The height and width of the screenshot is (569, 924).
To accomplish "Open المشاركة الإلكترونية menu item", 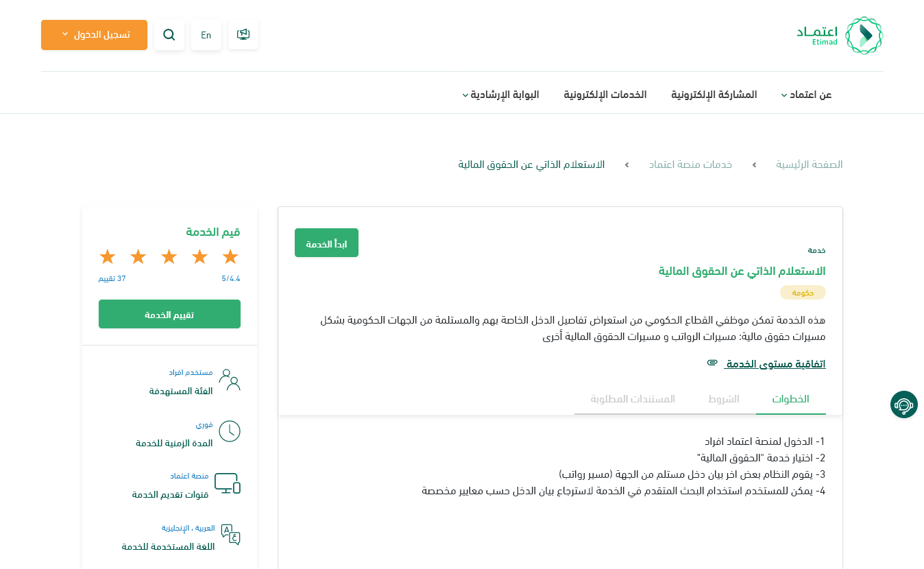I will click(x=714, y=95).
